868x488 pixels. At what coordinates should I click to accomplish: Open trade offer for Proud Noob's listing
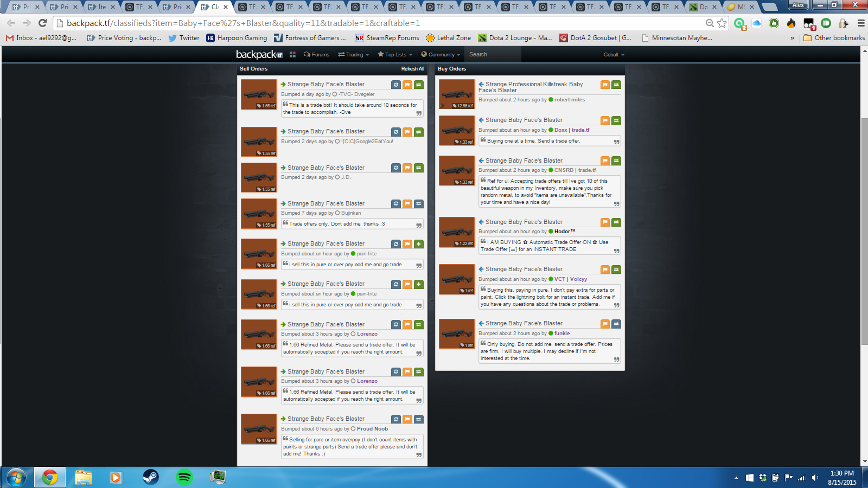(419, 420)
